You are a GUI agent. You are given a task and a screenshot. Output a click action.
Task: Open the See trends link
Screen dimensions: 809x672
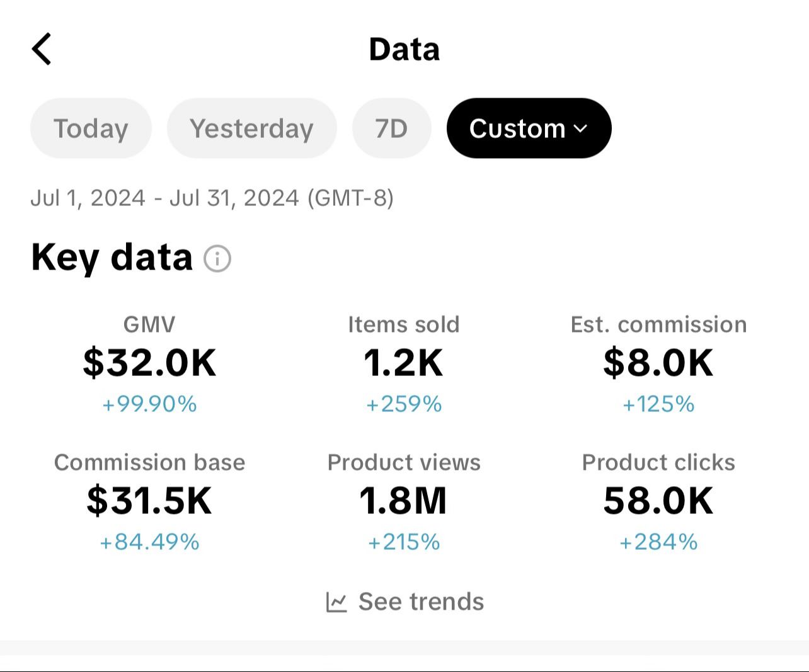(421, 602)
